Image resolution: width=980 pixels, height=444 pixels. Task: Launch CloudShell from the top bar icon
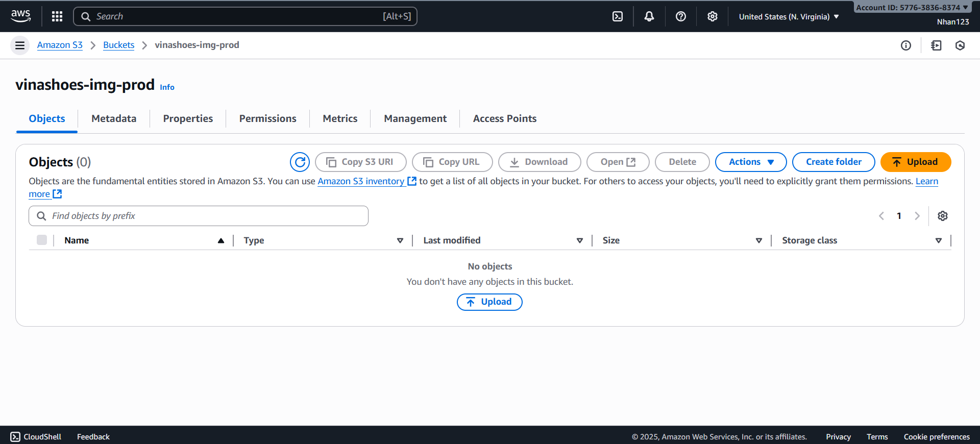[618, 16]
